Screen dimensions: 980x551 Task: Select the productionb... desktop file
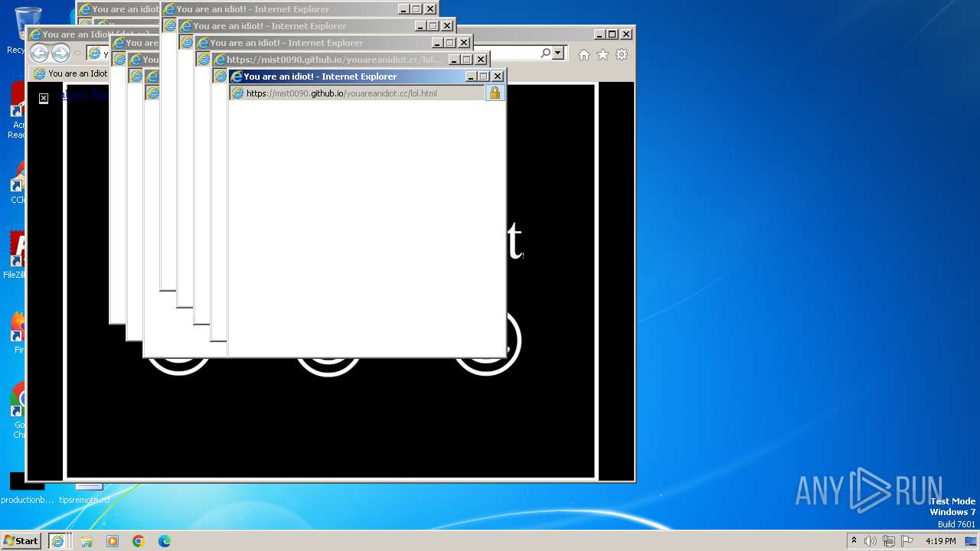pyautogui.click(x=27, y=488)
